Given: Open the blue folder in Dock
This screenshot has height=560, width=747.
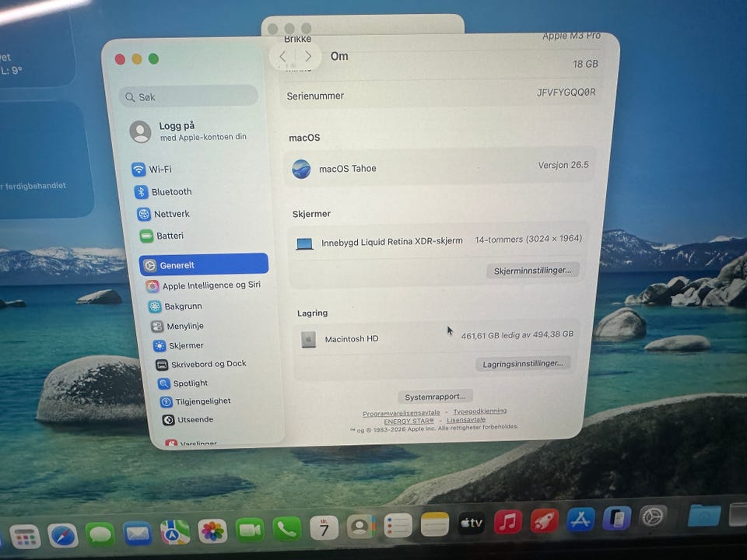Looking at the screenshot, I should point(704,515).
